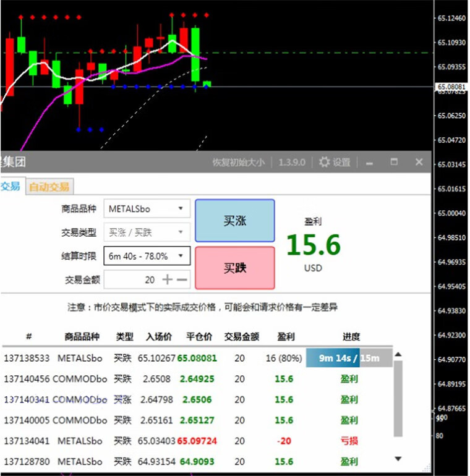Close the trading panel

(x=419, y=162)
